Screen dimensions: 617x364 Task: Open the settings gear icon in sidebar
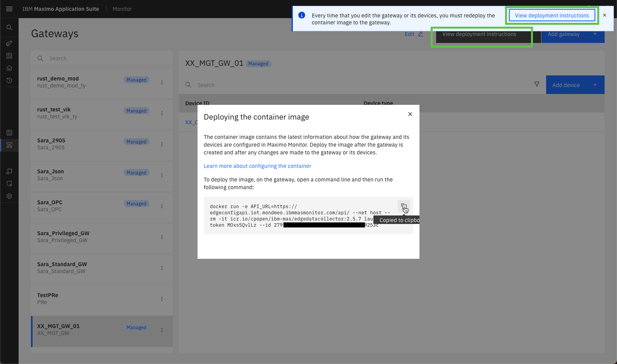tap(9, 196)
